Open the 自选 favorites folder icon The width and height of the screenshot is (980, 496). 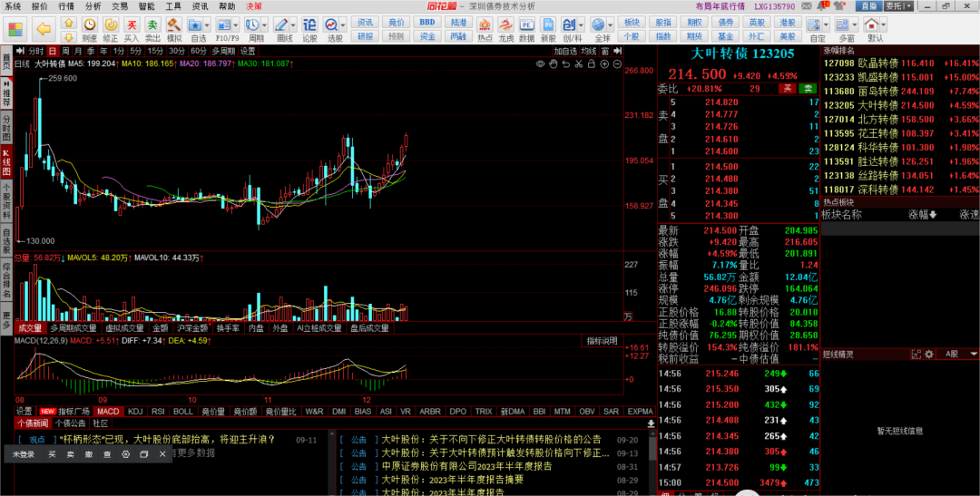pyautogui.click(x=196, y=25)
